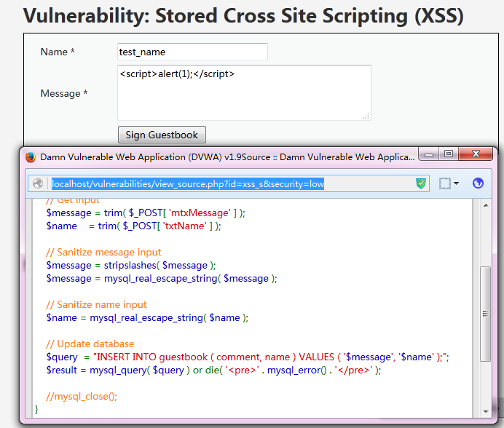Screen dimensions: 504x428
Task: Click inside the Message textarea
Action: tap(244, 92)
